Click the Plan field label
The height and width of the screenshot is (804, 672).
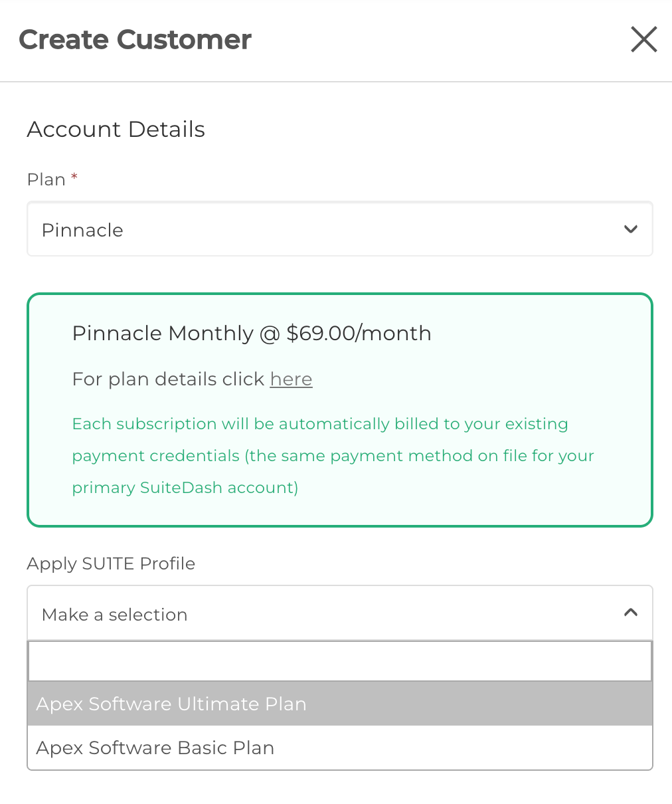click(46, 179)
